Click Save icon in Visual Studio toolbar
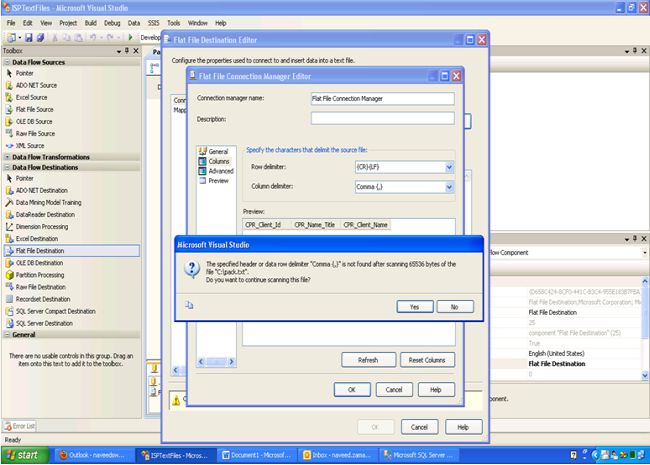Screen dimensions: 650x465 pyautogui.click(x=29, y=38)
